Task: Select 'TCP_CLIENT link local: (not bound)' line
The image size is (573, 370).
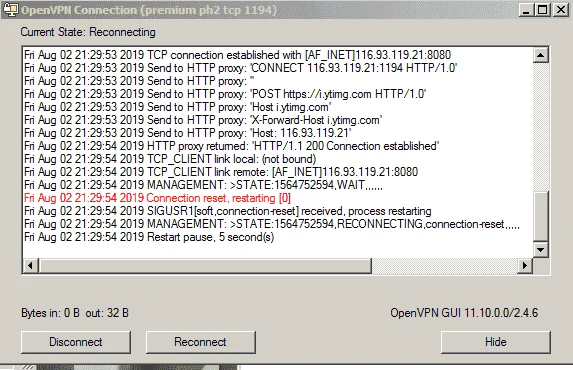Action: (x=170, y=159)
